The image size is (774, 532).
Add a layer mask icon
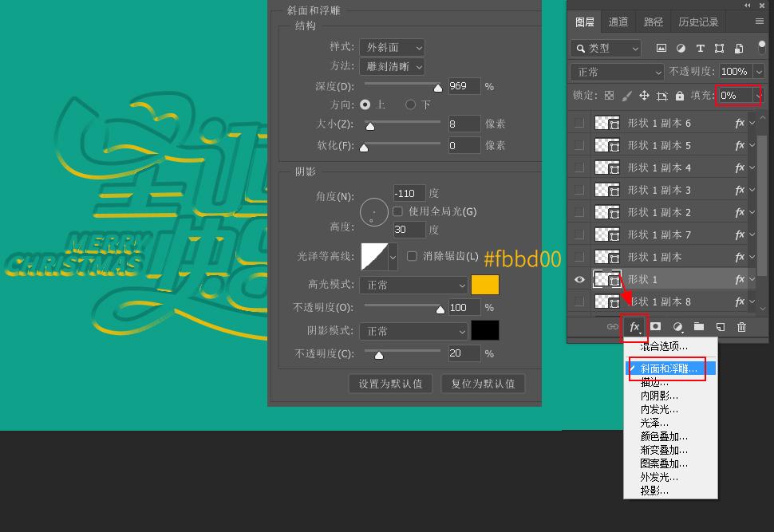pyautogui.click(x=656, y=326)
